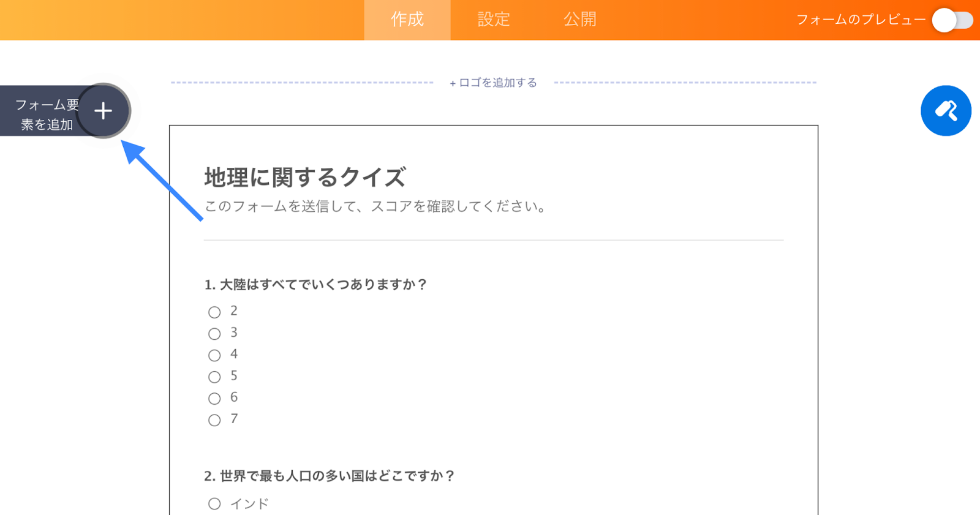Screen dimensions: 980x515
Task: Click the ロゴを追加する link
Action: [494, 83]
